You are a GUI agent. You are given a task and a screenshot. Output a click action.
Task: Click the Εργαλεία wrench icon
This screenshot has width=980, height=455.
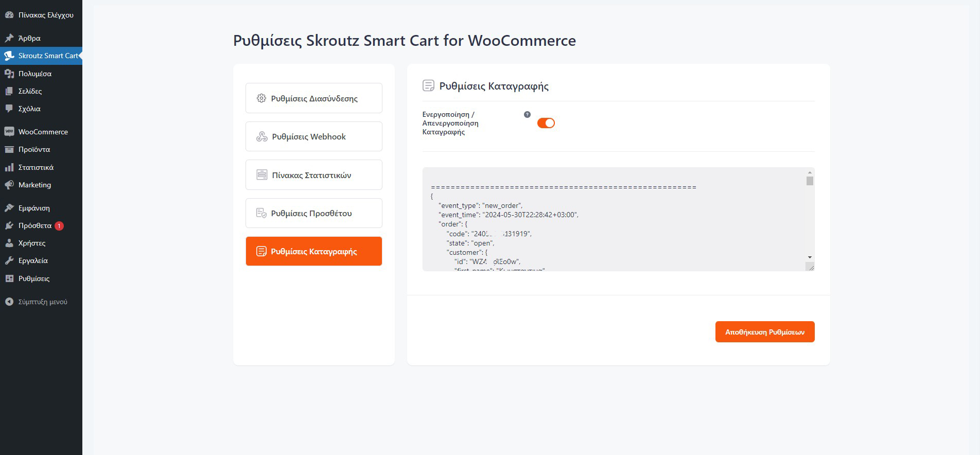point(9,260)
